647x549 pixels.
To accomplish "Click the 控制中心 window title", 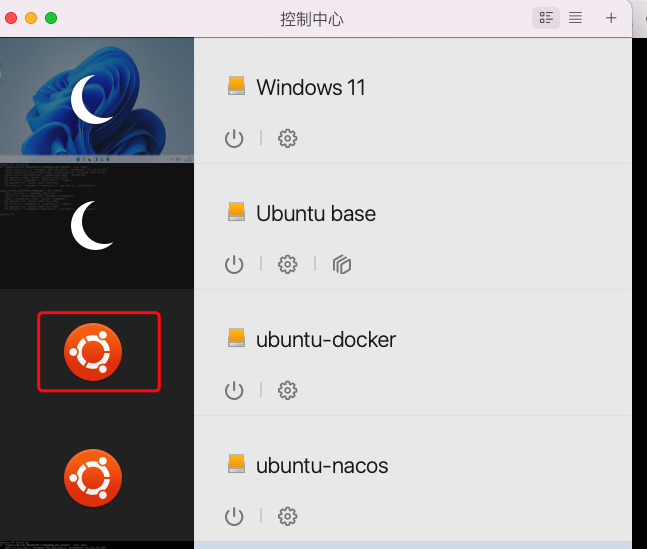I will (312, 19).
